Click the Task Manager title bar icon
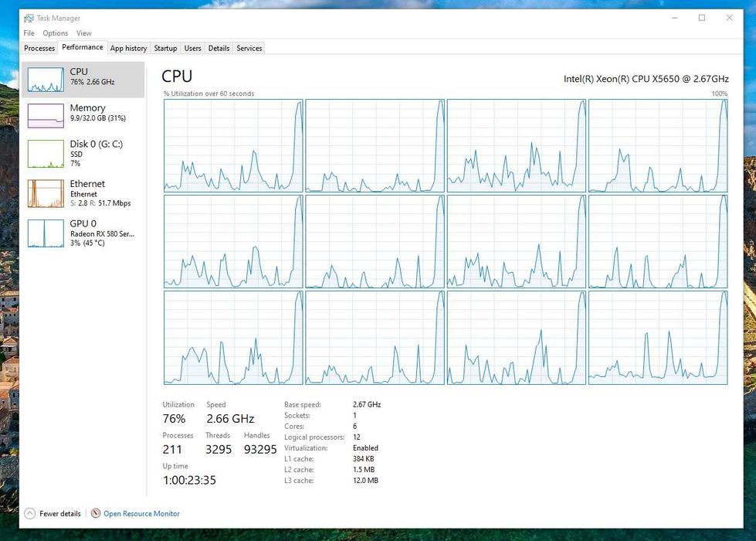This screenshot has width=756, height=541. pos(29,18)
